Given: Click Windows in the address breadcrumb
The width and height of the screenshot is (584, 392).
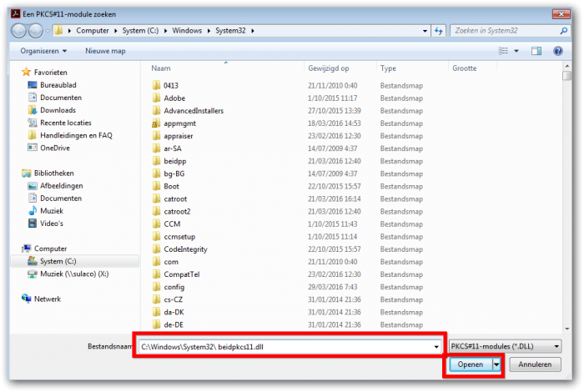Looking at the screenshot, I should (187, 31).
